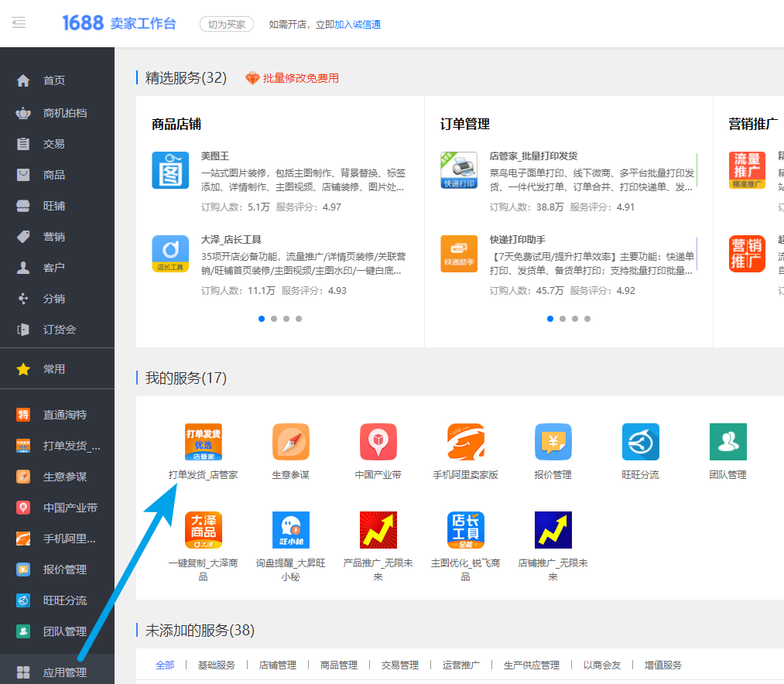Open 手机阿里卖家版 icon in 我的服务

click(465, 442)
